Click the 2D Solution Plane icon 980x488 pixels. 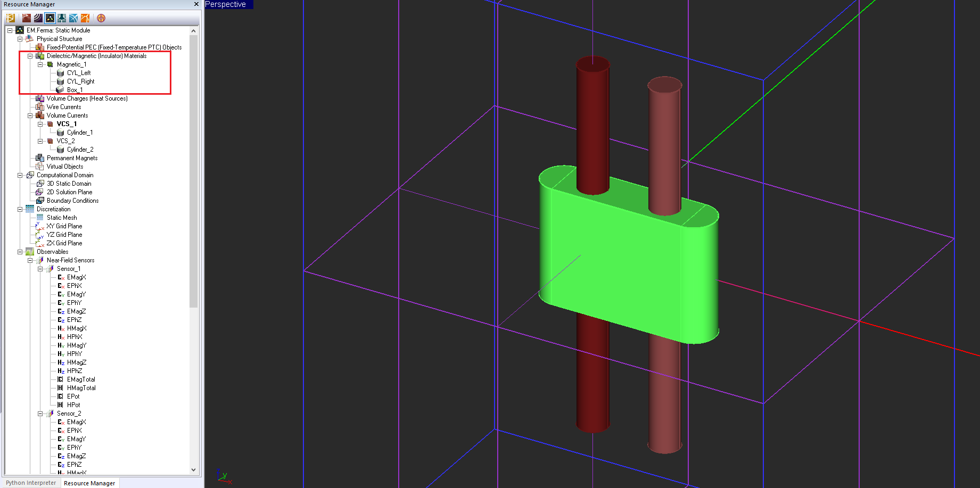[x=40, y=192]
